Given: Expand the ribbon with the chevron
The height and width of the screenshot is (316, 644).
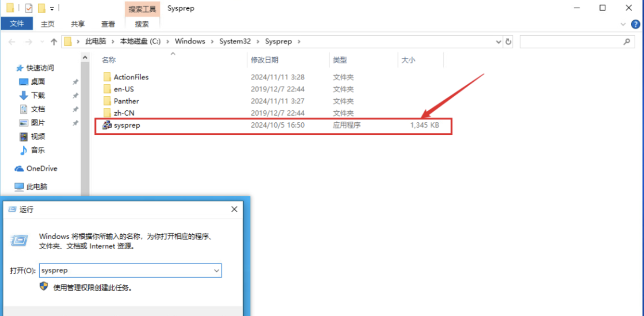Looking at the screenshot, I should [x=623, y=24].
